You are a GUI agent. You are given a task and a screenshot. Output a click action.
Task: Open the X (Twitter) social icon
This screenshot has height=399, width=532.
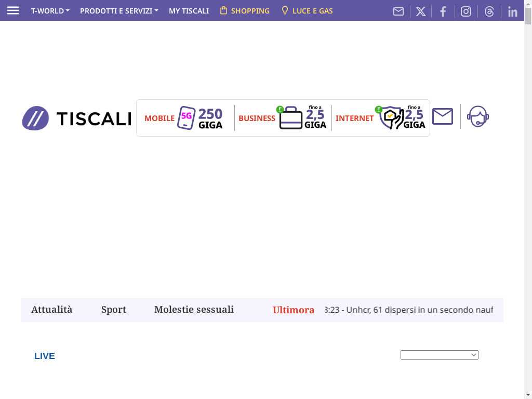tap(421, 11)
